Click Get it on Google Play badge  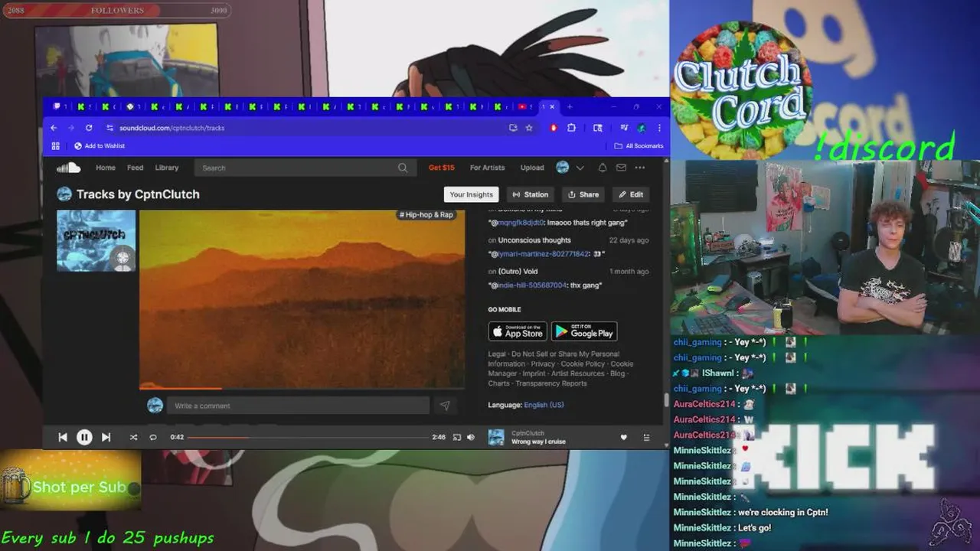pos(584,331)
